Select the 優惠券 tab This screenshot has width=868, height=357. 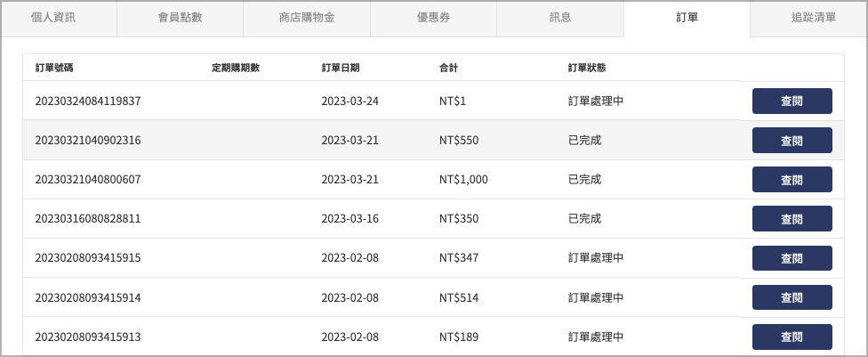pyautogui.click(x=433, y=18)
